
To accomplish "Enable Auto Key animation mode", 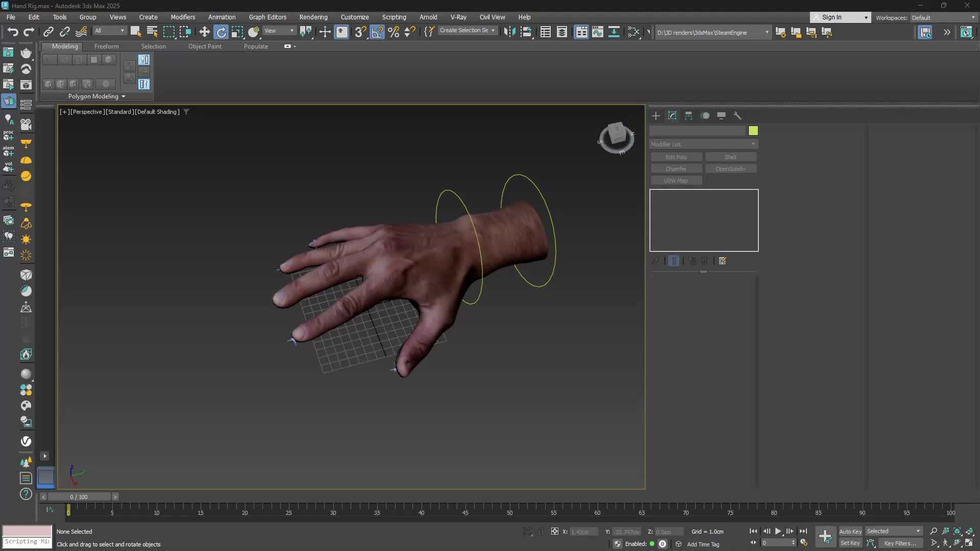I will tap(850, 531).
